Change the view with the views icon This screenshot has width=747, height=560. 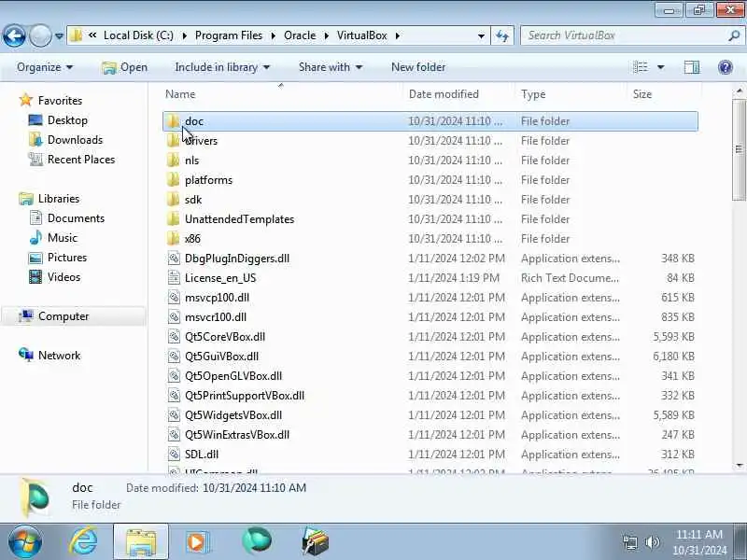click(x=641, y=67)
